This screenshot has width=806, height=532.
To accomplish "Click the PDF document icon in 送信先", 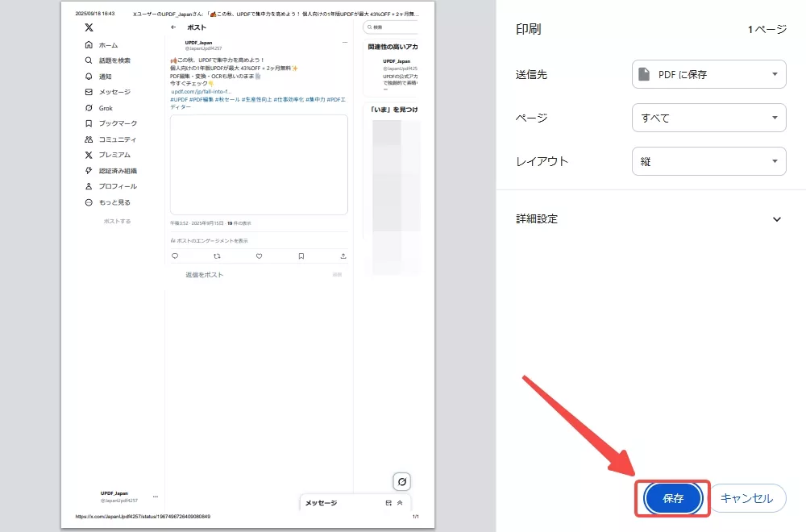I will click(643, 74).
